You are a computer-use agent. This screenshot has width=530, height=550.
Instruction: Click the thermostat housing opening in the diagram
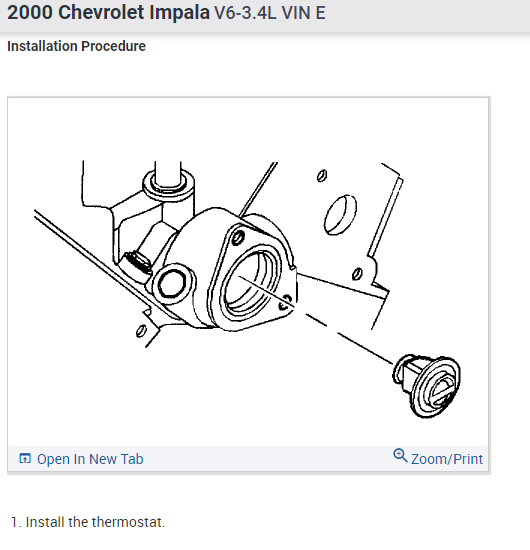tap(250, 282)
